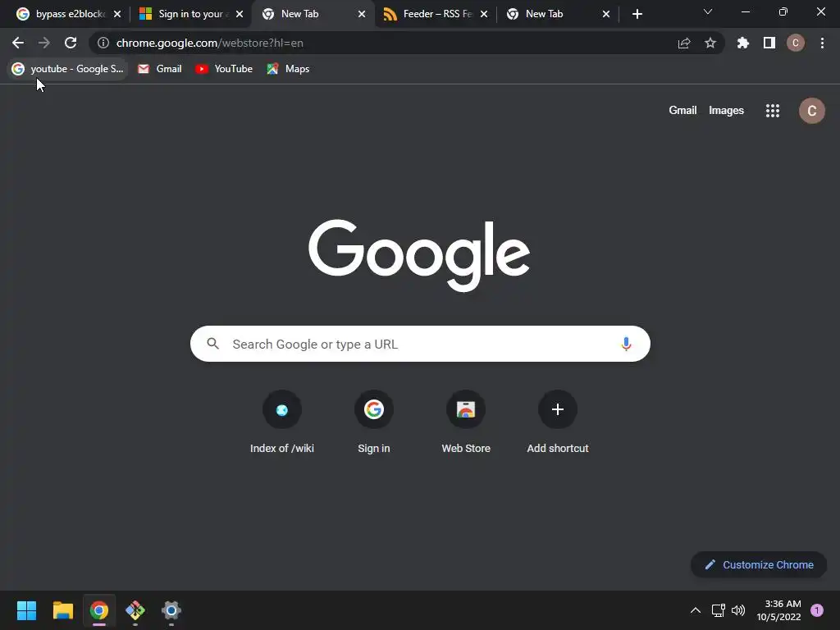This screenshot has height=630, width=840.
Task: Open clock and date in taskbar
Action: click(x=778, y=610)
